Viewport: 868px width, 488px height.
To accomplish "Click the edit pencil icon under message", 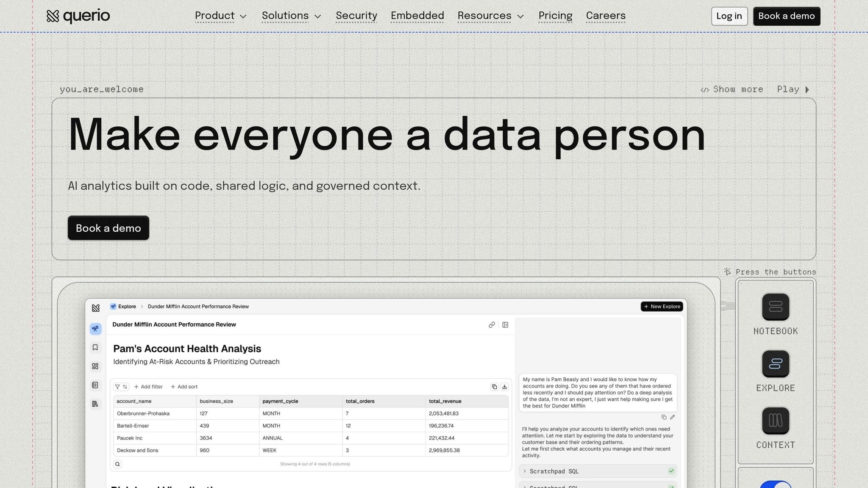I will pyautogui.click(x=673, y=417).
